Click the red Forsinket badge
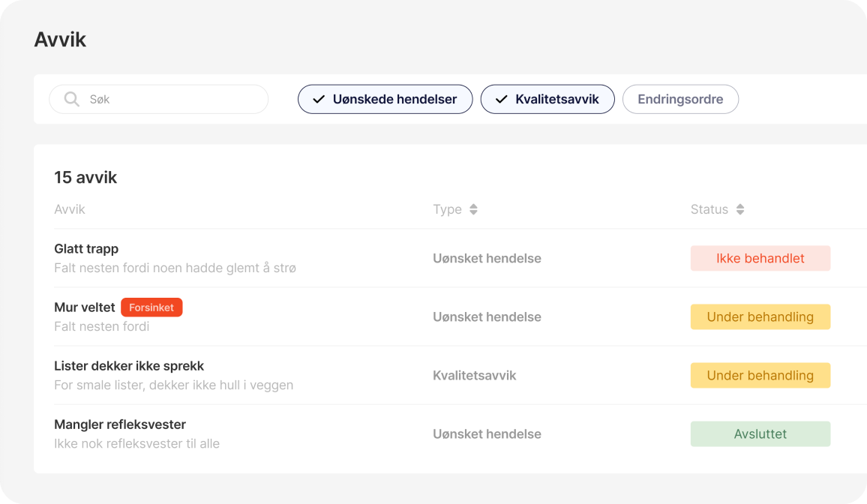The width and height of the screenshot is (867, 504). 151,307
